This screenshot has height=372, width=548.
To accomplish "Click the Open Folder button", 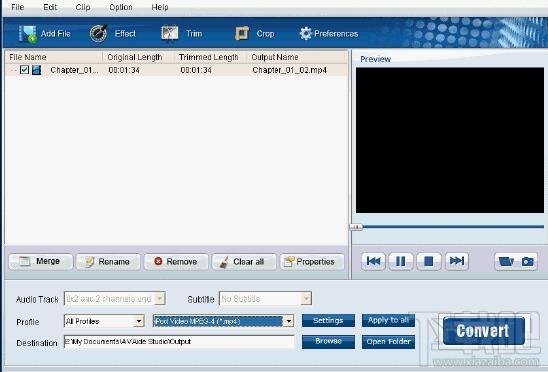I will (388, 342).
